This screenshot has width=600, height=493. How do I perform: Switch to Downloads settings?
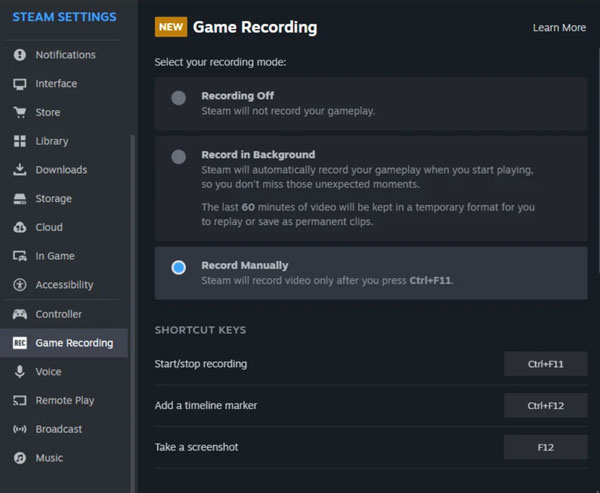coord(64,170)
